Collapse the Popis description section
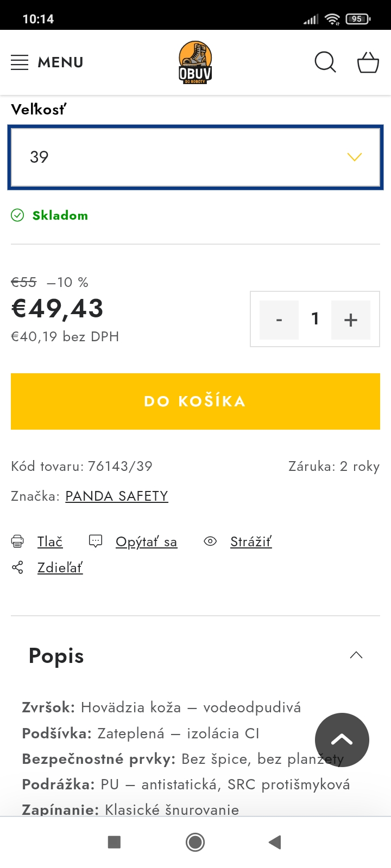Screen dimensions: 391x868 coord(356,655)
